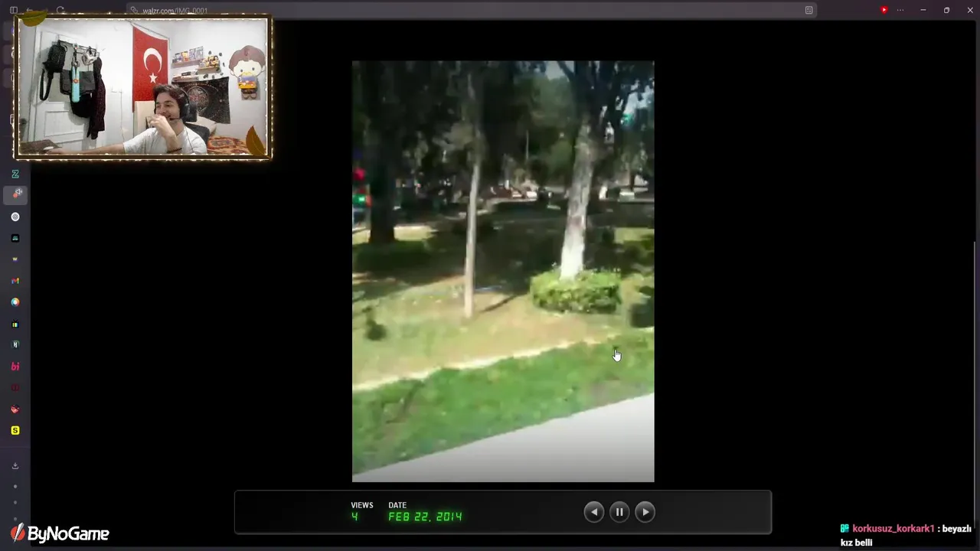Viewport: 980px width, 551px height.
Task: Open the green Z sidebar shortcut
Action: (15, 174)
